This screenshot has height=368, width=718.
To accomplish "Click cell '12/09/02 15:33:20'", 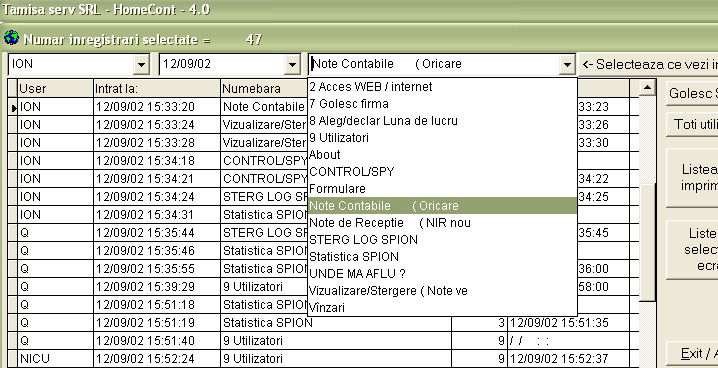I will (157, 107).
